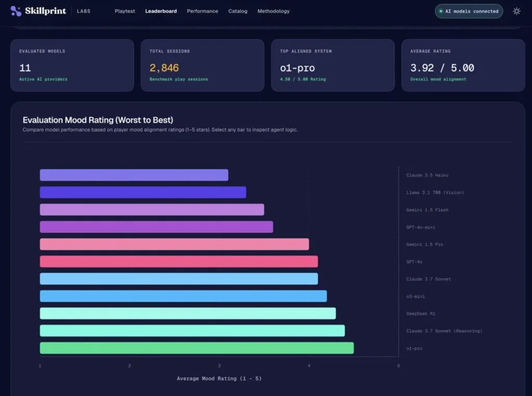The height and width of the screenshot is (396, 532).
Task: Select the Top Aligned System card
Action: pos(332,65)
